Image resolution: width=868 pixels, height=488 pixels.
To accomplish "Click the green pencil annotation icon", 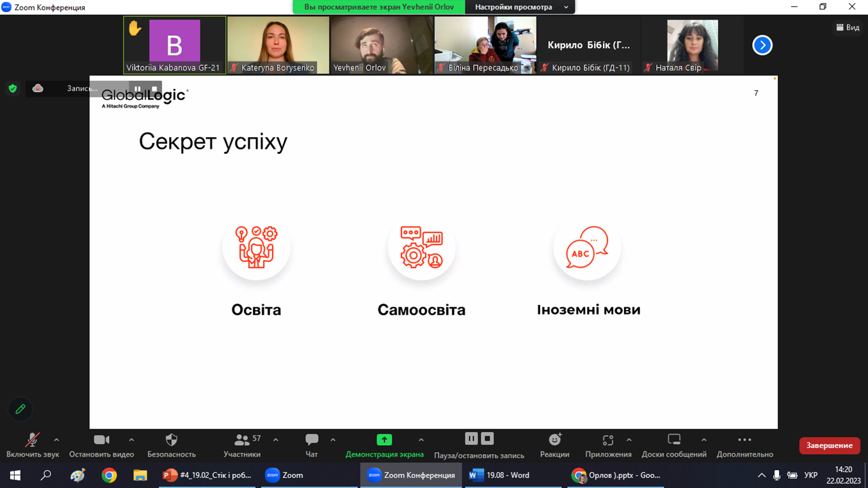I will (x=20, y=409).
